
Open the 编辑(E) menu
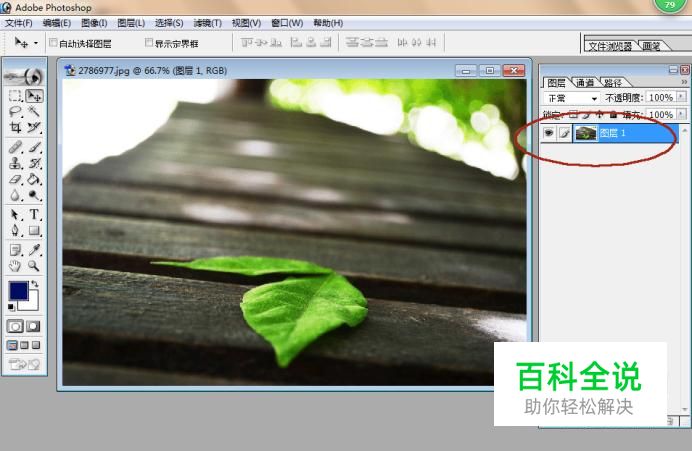tap(57, 23)
